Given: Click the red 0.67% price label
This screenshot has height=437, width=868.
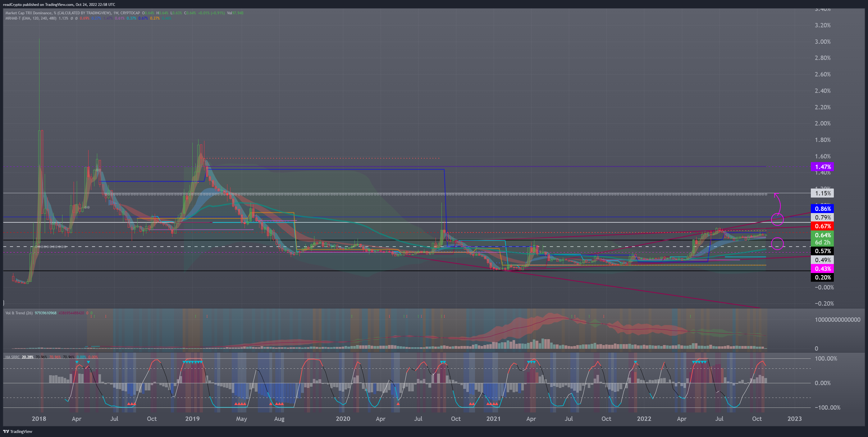Looking at the screenshot, I should click(x=823, y=226).
